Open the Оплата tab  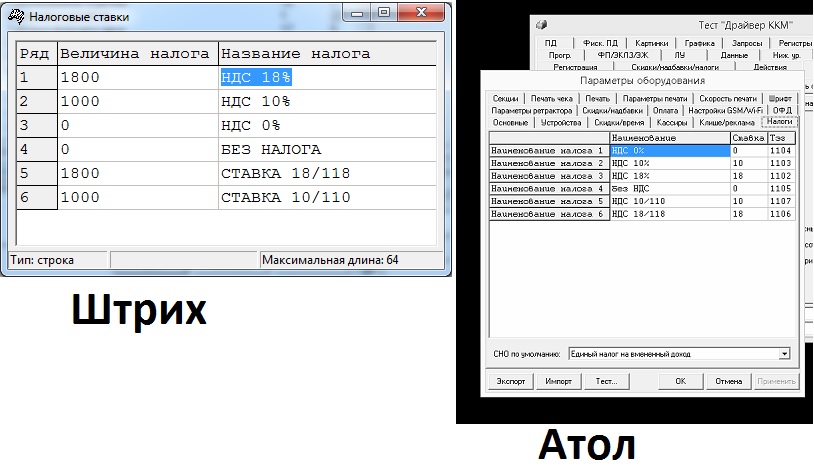coord(666,110)
